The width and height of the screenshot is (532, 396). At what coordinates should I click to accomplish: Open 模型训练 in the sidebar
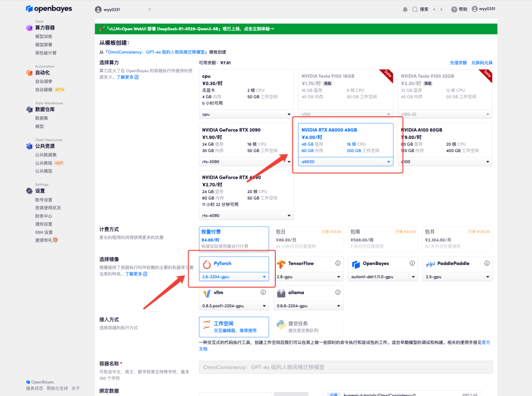coord(44,36)
